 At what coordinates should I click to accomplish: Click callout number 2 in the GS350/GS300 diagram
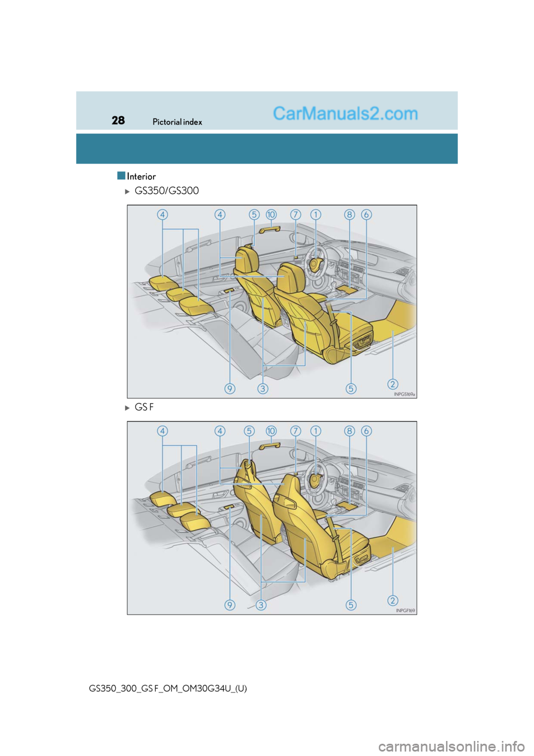(393, 384)
